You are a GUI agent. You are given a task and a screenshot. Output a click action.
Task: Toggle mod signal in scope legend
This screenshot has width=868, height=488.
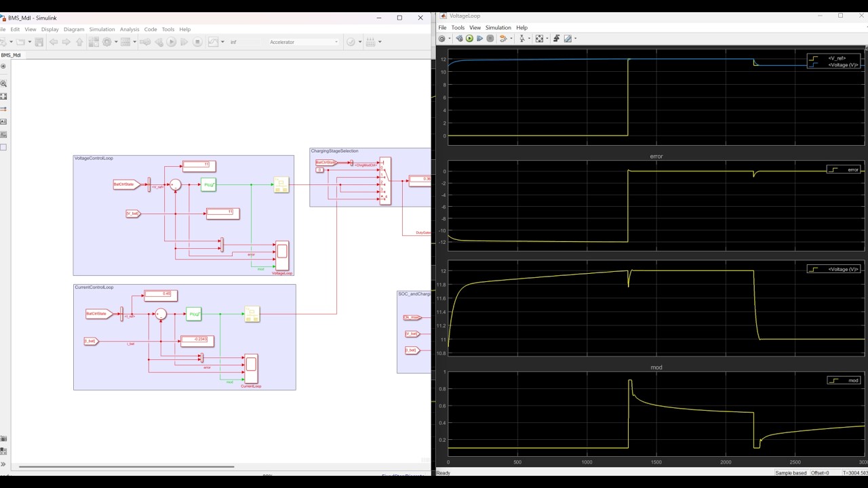[844, 380]
